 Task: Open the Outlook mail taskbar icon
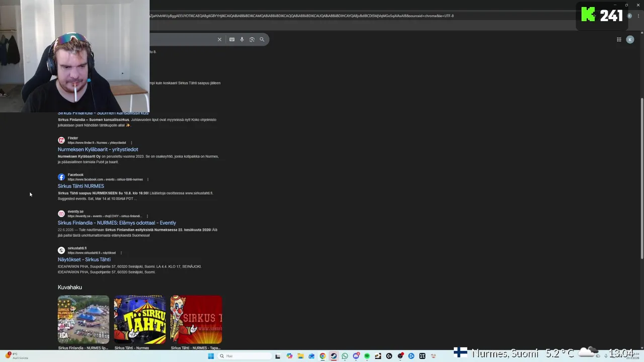point(311,356)
